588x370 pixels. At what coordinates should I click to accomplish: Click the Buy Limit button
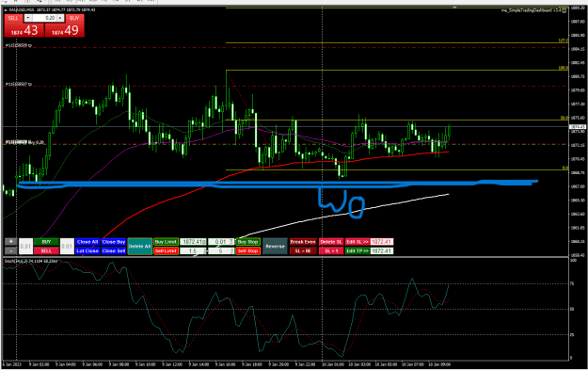166,242
